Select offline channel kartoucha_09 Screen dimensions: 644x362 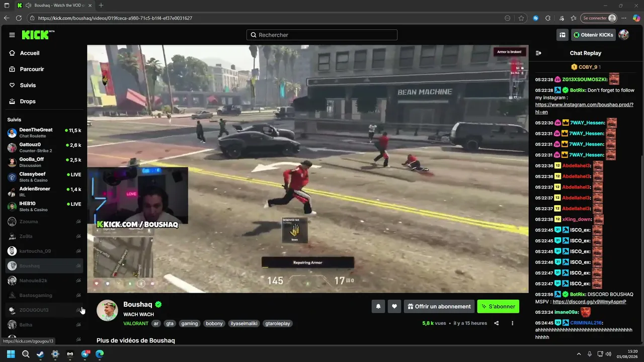pyautogui.click(x=44, y=251)
